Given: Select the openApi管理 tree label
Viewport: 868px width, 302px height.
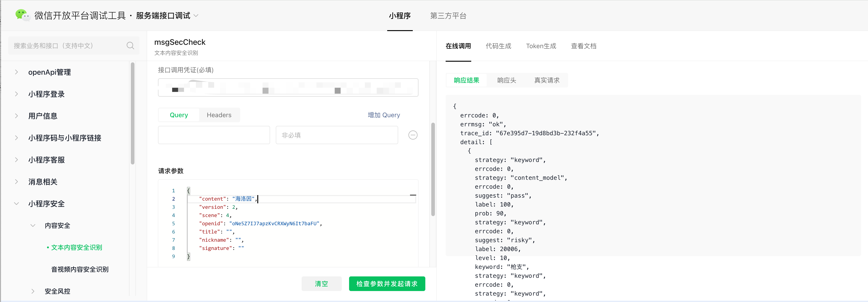Looking at the screenshot, I should pos(50,72).
